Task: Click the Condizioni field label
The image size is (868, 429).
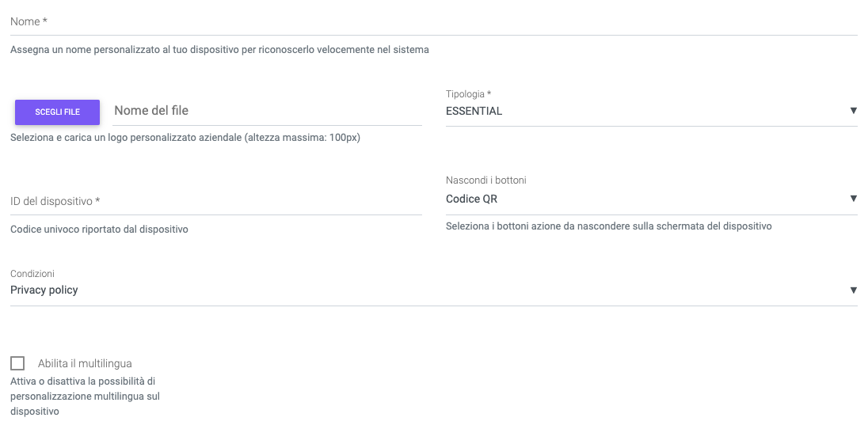Action: [x=32, y=274]
